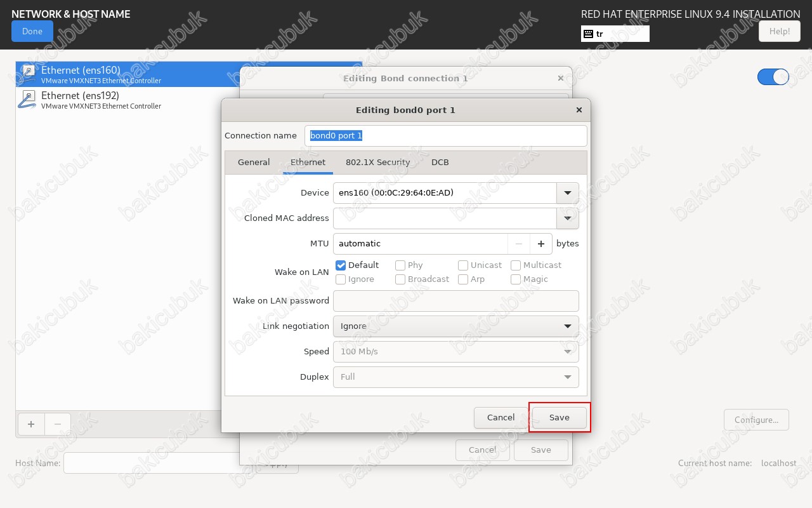Open the Help! button
812x508 pixels.
[780, 31]
